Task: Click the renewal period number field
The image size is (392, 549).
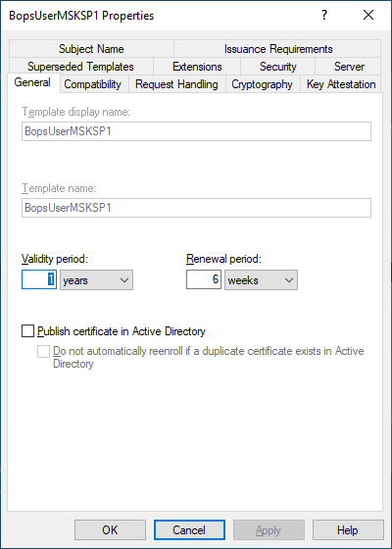Action: pos(204,279)
